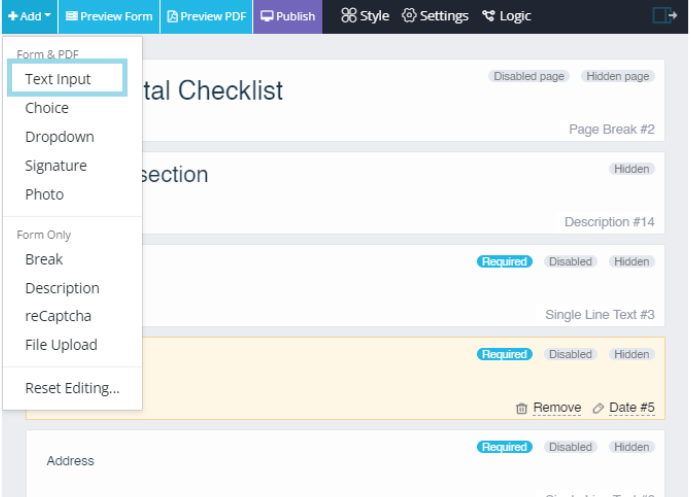Image resolution: width=691 pixels, height=497 pixels.
Task: Select Text Input from Add menu
Action: click(58, 79)
